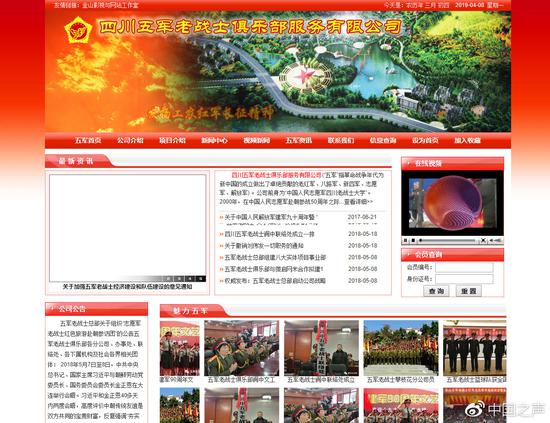The image size is (550, 423).
Task: Click the first slideshow page number button
Action: point(169,278)
